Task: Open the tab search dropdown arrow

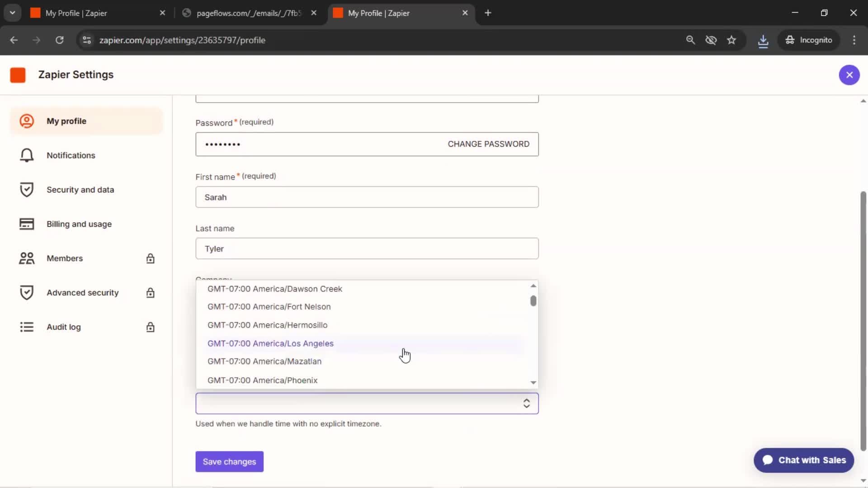Action: [13, 13]
